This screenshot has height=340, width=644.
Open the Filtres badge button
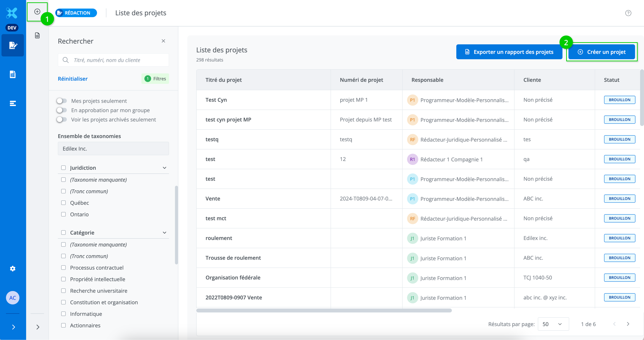pos(155,79)
